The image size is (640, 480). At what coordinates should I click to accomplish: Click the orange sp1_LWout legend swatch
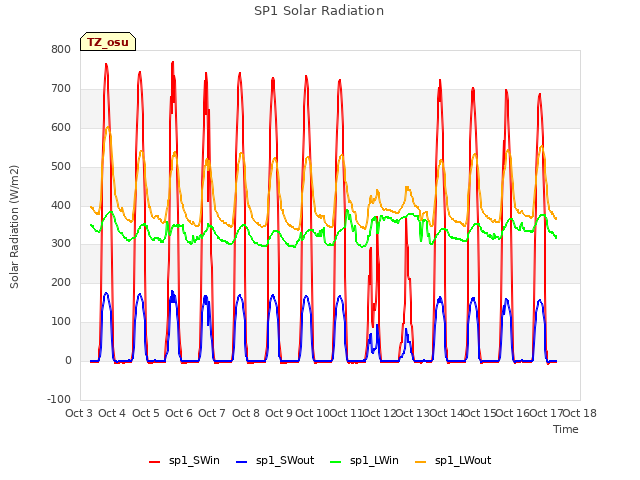coord(420,462)
